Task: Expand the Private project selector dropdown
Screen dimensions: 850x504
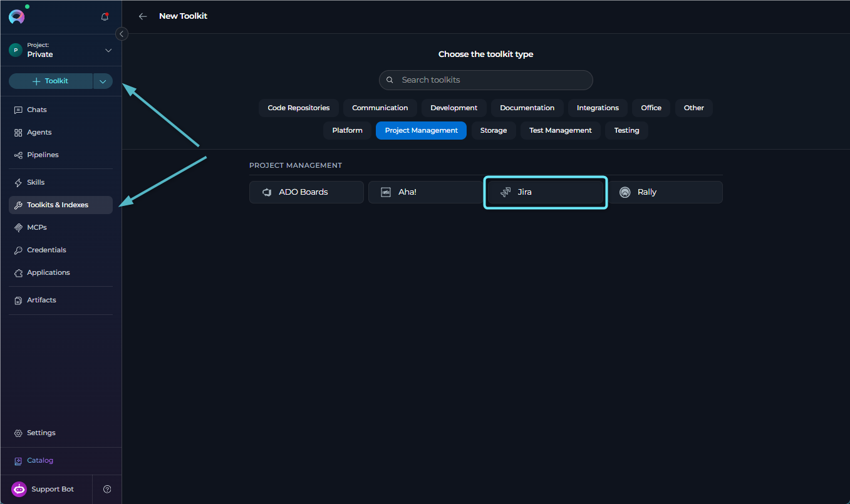Action: pos(108,50)
